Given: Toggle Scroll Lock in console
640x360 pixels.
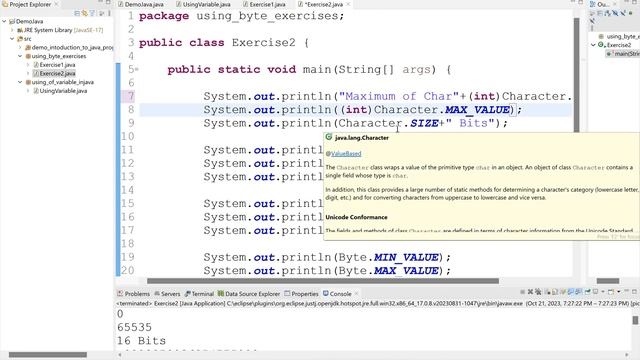Looking at the screenshot, I should pos(555,292).
